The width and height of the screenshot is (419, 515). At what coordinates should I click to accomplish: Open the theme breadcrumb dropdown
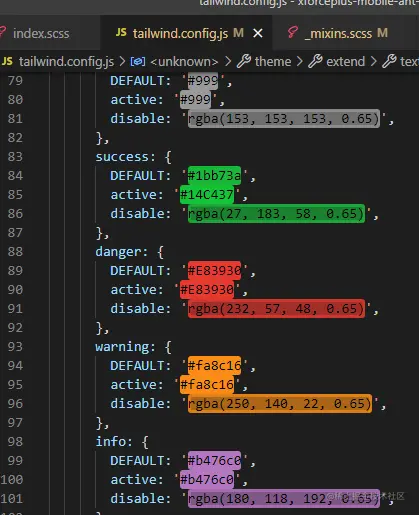click(x=273, y=62)
